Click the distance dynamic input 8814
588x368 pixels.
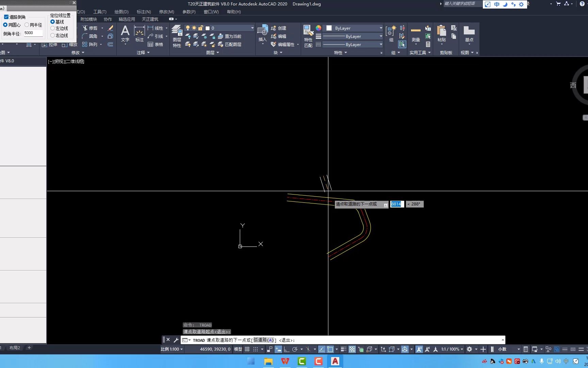click(397, 204)
